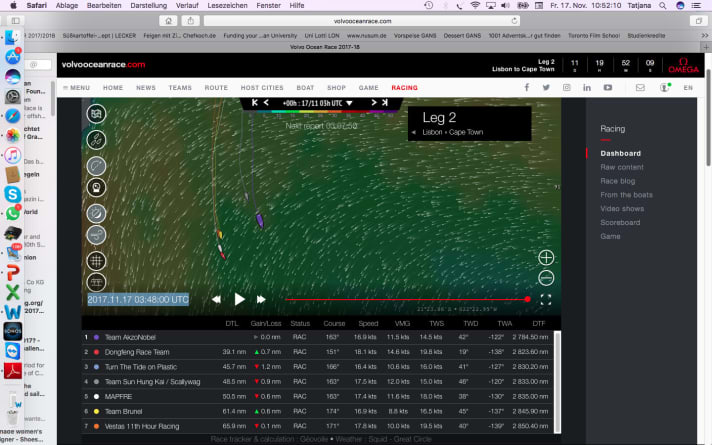Toggle the compass overlay icon
This screenshot has width=712, height=445.
(x=96, y=213)
